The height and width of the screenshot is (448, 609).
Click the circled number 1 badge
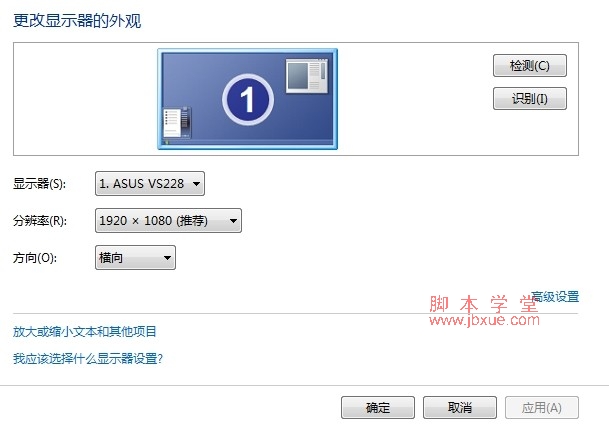point(248,99)
